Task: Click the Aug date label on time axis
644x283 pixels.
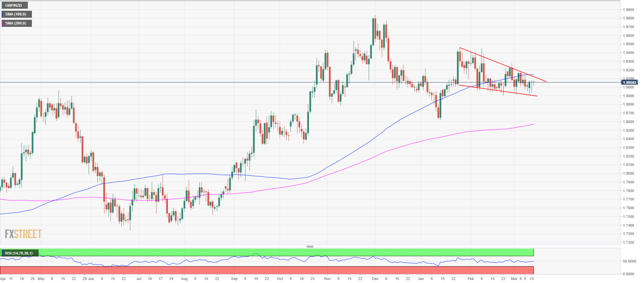Action: [x=184, y=279]
